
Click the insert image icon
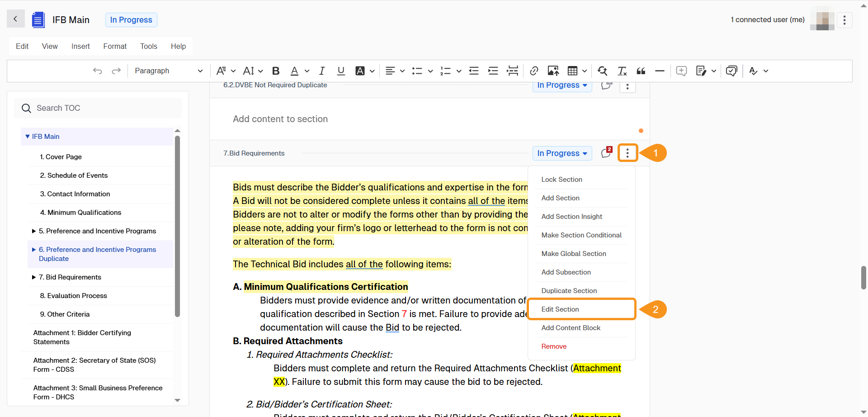click(x=553, y=71)
